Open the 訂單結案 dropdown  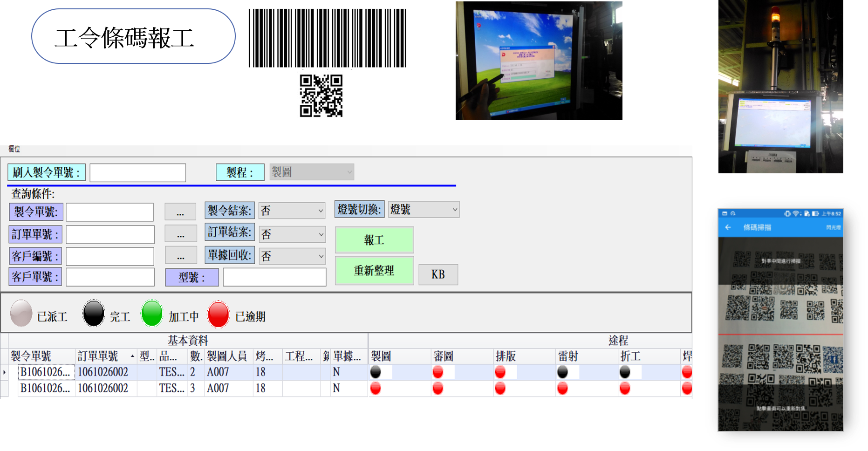pos(292,234)
